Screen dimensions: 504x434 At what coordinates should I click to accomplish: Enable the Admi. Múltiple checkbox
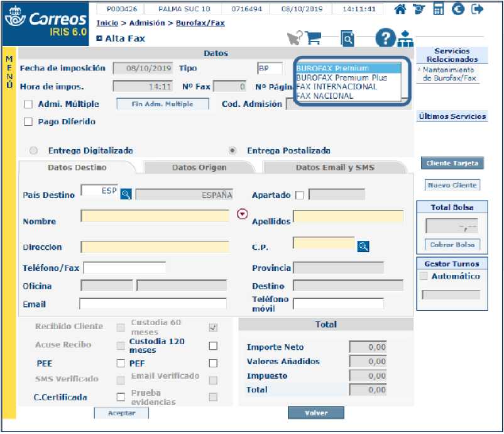[x=28, y=104]
